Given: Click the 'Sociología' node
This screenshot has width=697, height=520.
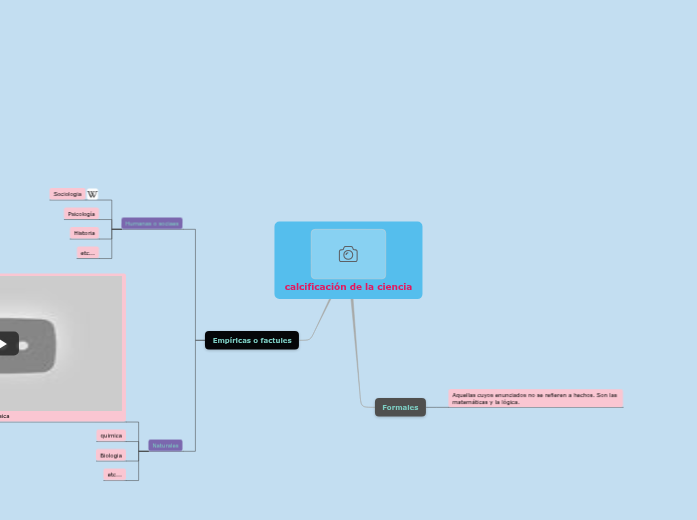Looking at the screenshot, I should [x=68, y=194].
